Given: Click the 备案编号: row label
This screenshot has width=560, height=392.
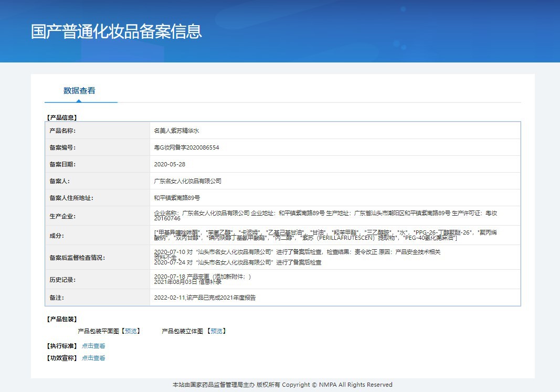Looking at the screenshot, I should coord(62,147).
